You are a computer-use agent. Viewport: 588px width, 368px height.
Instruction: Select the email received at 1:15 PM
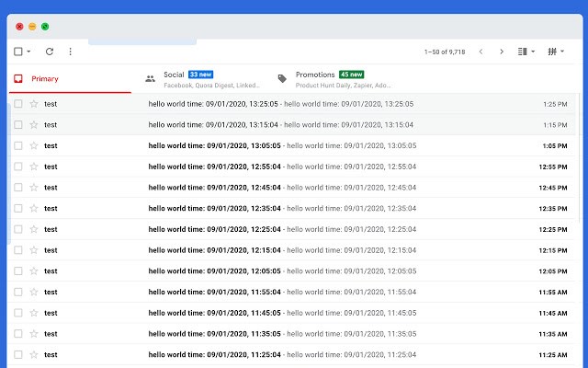click(x=18, y=125)
